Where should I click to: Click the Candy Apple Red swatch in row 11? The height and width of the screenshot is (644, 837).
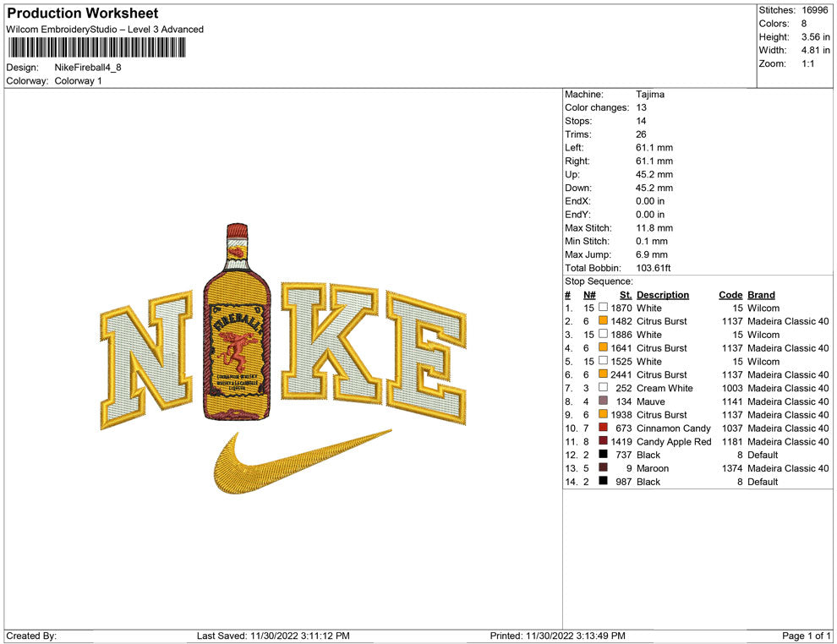pos(603,440)
